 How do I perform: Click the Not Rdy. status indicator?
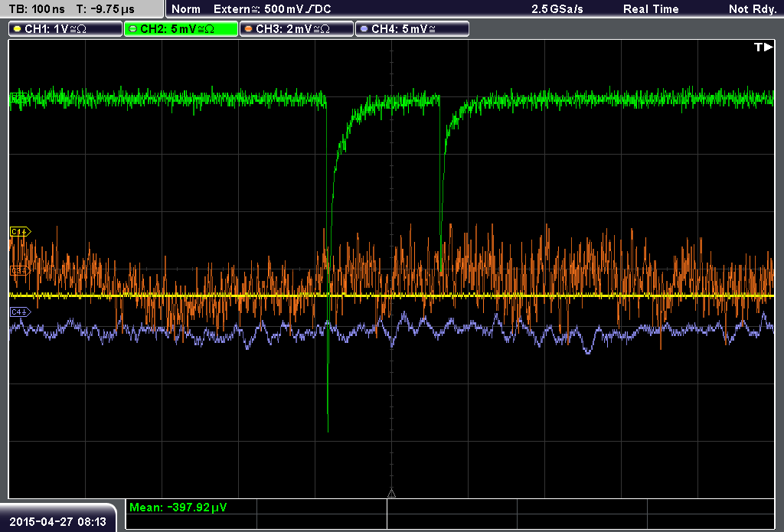[753, 9]
